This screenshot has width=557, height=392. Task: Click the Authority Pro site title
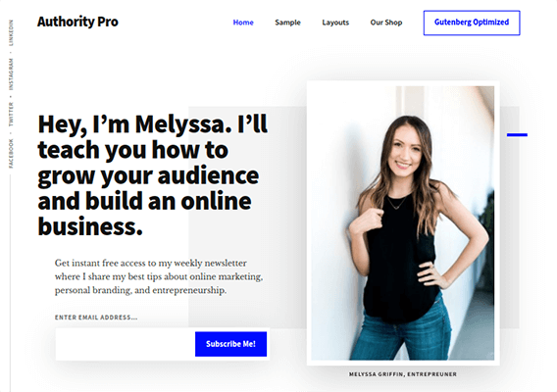(x=77, y=22)
